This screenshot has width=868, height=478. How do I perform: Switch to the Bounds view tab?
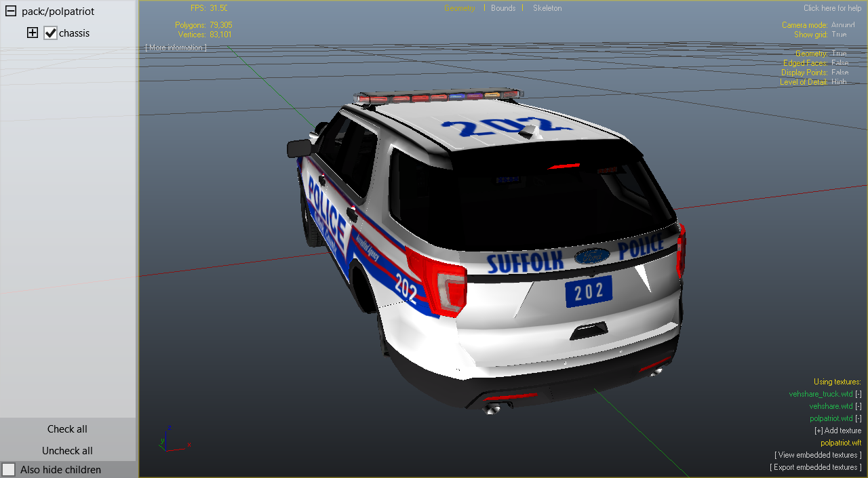point(503,8)
